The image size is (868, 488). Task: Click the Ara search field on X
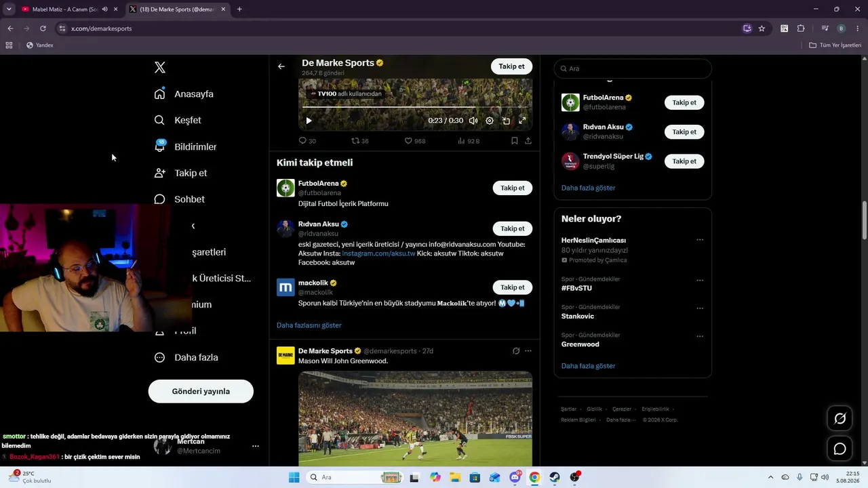click(x=633, y=68)
